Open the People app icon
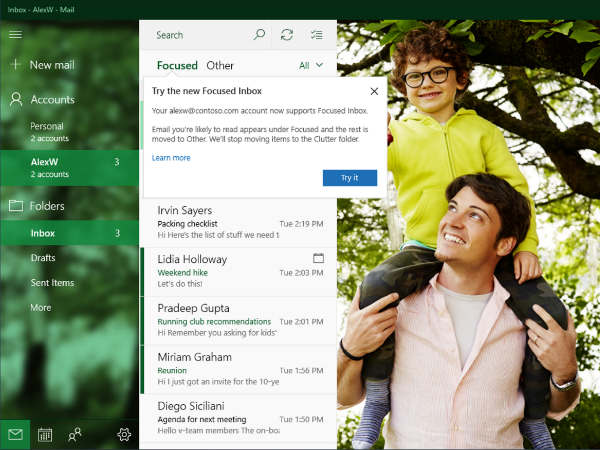Screen dimensions: 600x450 [75, 435]
